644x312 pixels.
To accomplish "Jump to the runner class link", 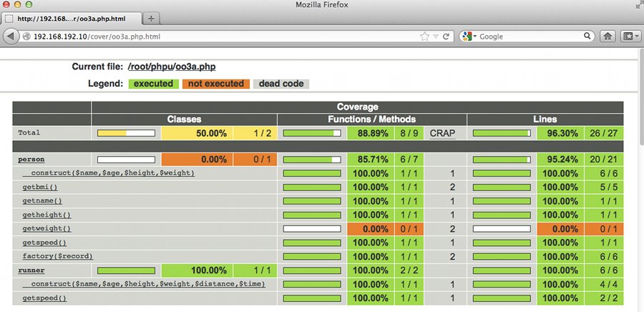I will pyautogui.click(x=31, y=270).
